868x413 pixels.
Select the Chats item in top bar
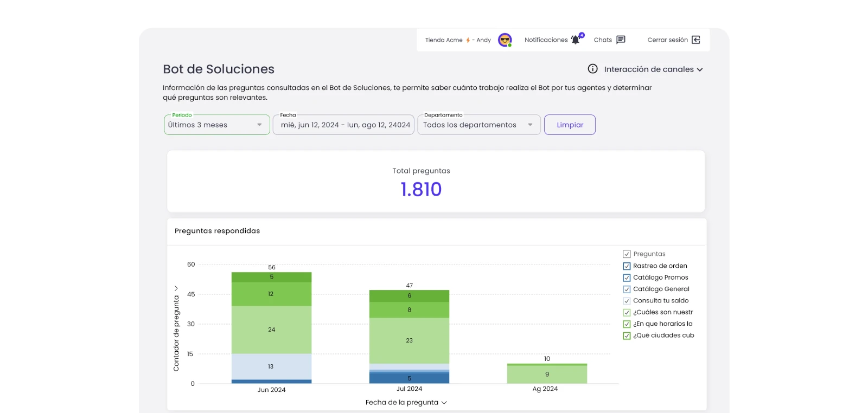coord(602,40)
